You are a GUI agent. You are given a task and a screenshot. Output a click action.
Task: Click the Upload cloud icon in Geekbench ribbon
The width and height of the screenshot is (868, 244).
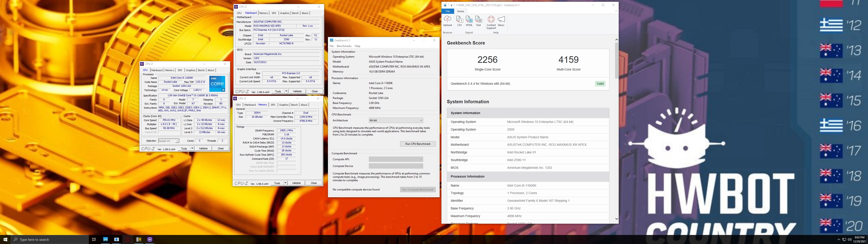[448, 19]
